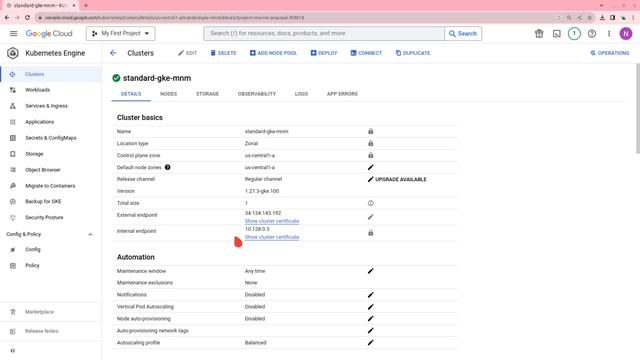Switch to the APP ERRORS tab
The width and height of the screenshot is (640, 360).
342,94
